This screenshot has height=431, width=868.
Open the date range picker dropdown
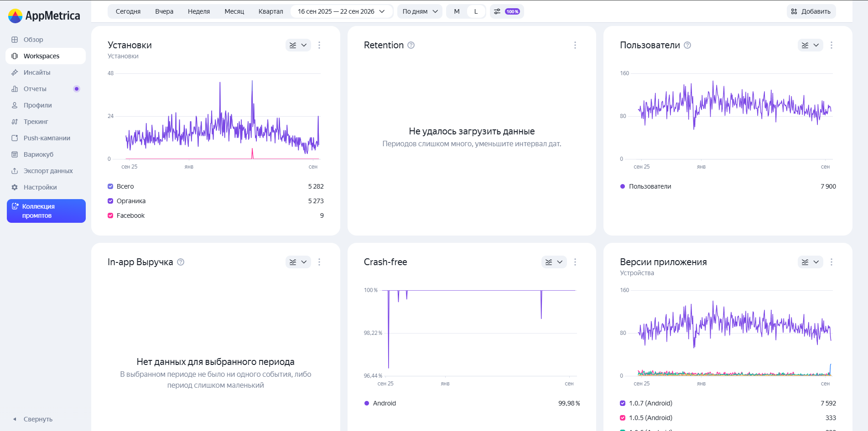pyautogui.click(x=341, y=11)
